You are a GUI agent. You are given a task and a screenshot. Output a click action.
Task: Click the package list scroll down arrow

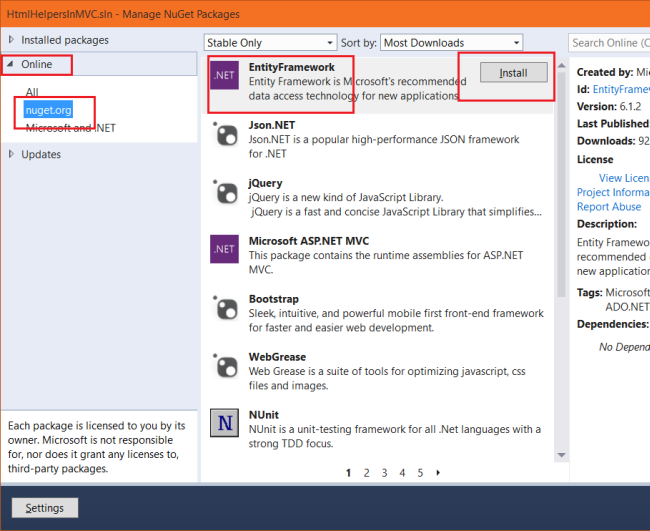561,455
